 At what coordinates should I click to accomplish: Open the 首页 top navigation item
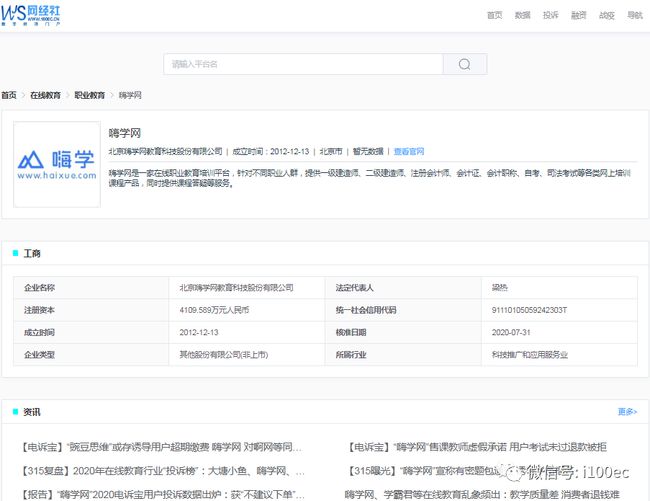tap(494, 15)
